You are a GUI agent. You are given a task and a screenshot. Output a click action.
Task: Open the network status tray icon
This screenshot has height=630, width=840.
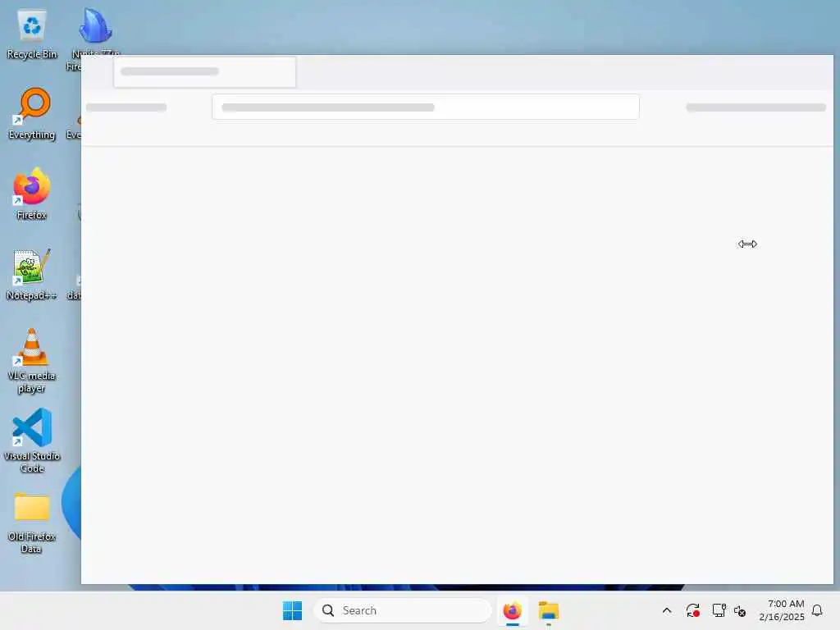719,610
